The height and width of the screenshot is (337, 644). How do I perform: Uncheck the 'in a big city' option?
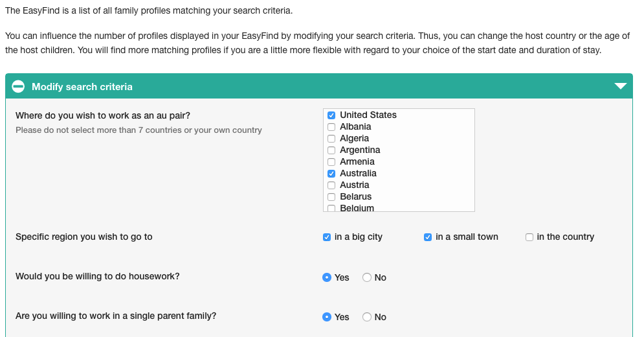pyautogui.click(x=327, y=237)
